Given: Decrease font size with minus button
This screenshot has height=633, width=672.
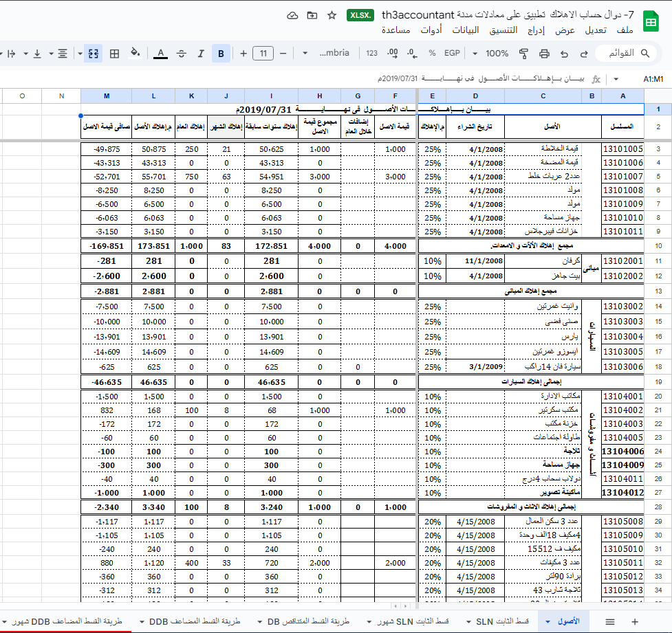Looking at the screenshot, I should [x=283, y=54].
